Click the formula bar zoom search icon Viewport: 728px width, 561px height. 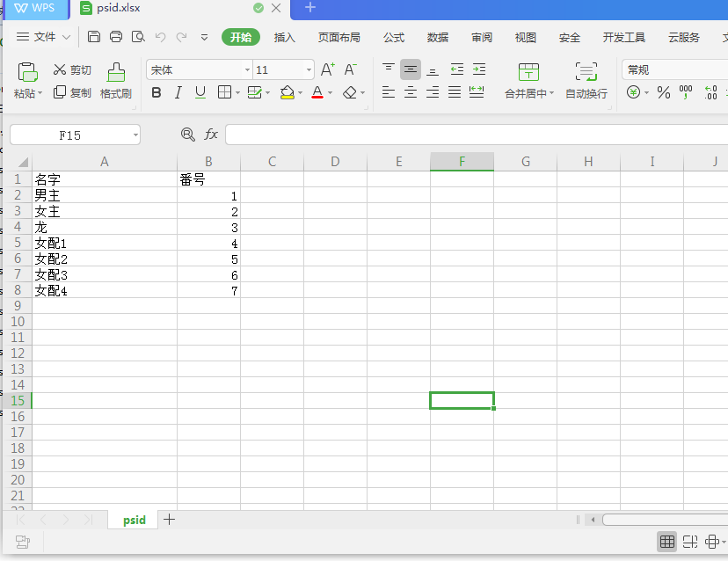pyautogui.click(x=187, y=135)
